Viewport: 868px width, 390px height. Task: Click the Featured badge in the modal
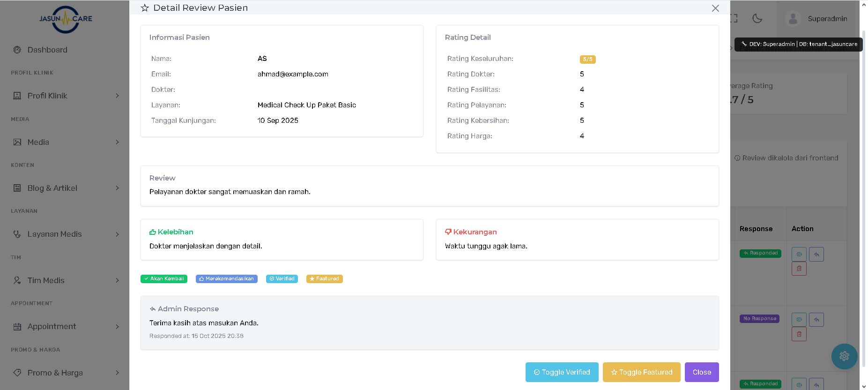[x=324, y=279]
